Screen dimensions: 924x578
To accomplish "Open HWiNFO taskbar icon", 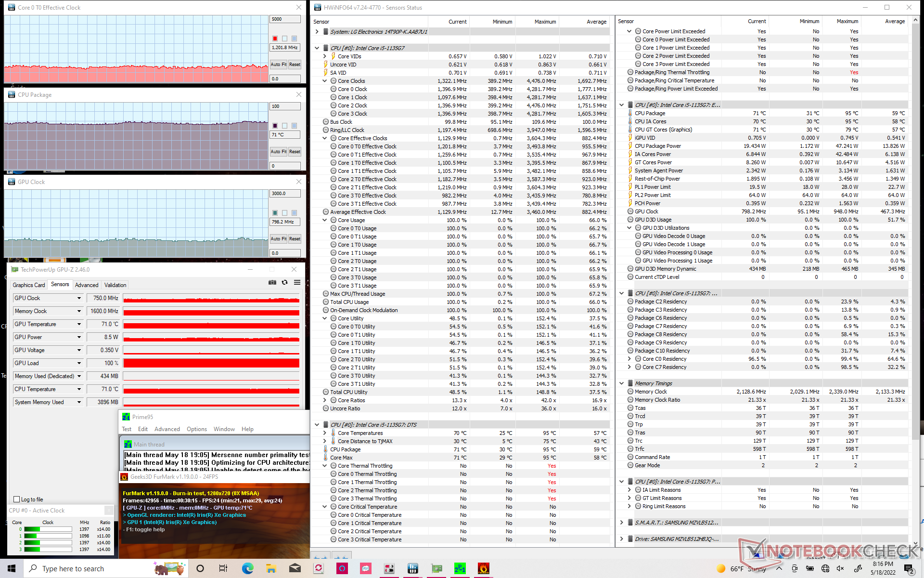I will click(413, 569).
